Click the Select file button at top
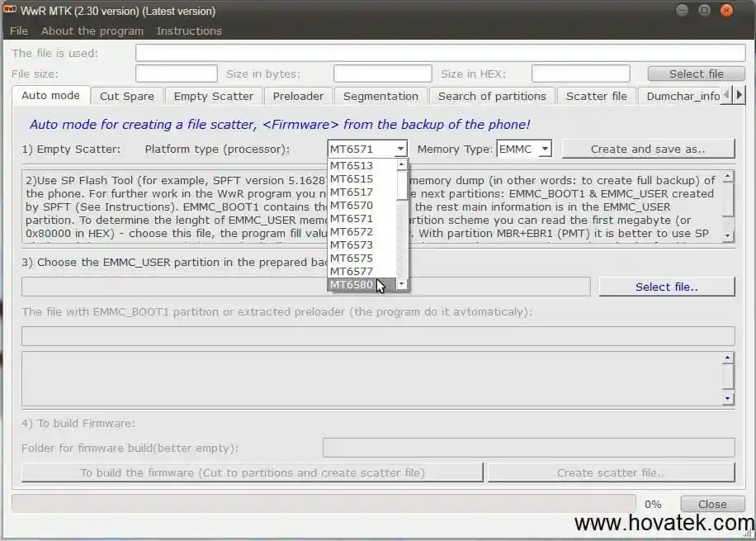 (697, 74)
